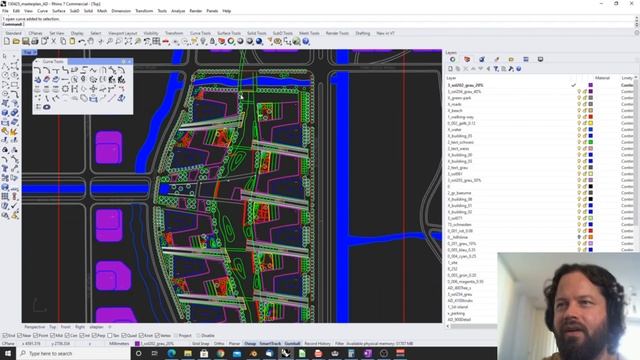Click the hammer Tools icon in Layers panel
This screenshot has width=640, height=360.
coord(511,69)
